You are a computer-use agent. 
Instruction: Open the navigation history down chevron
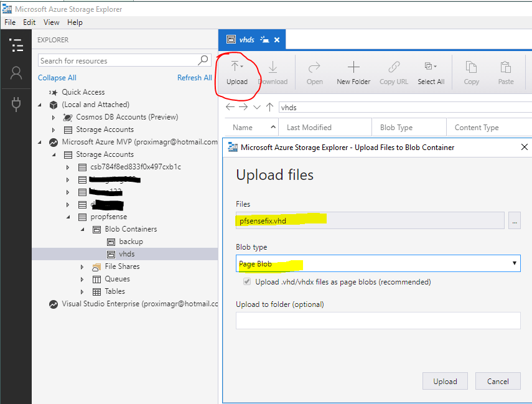click(257, 108)
